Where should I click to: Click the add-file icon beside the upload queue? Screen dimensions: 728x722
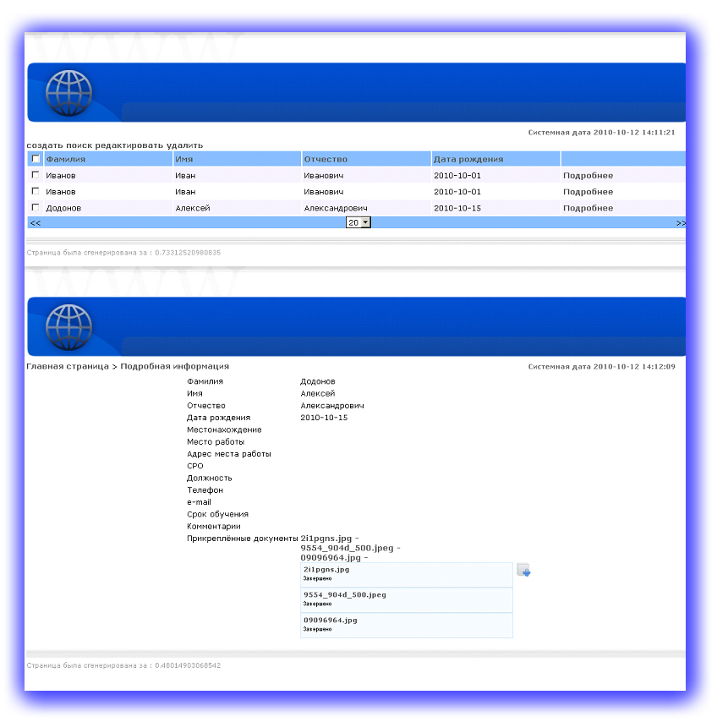point(523,570)
